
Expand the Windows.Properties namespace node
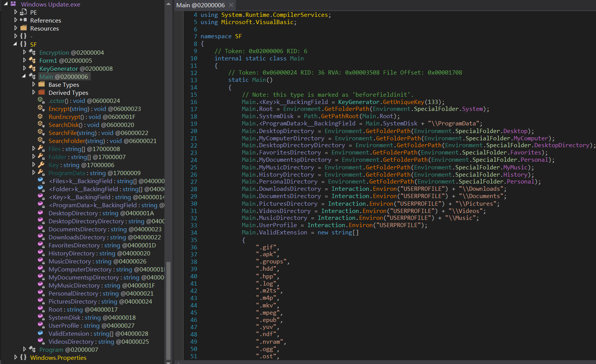16,357
